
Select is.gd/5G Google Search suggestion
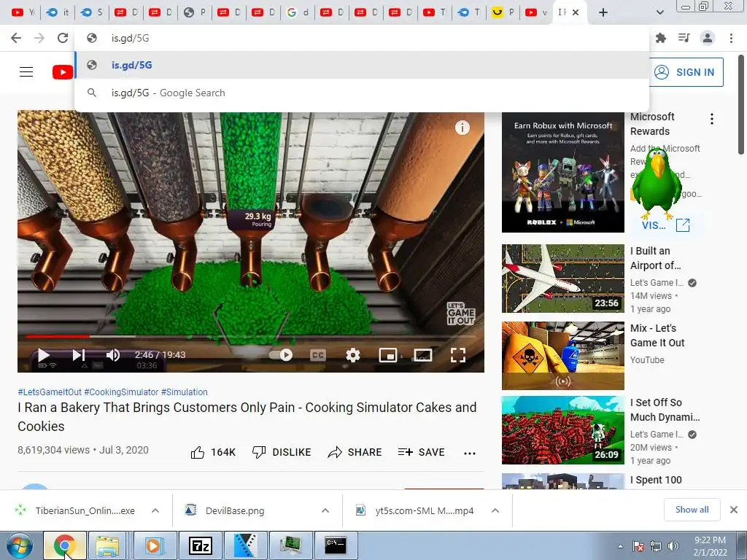[362, 93]
